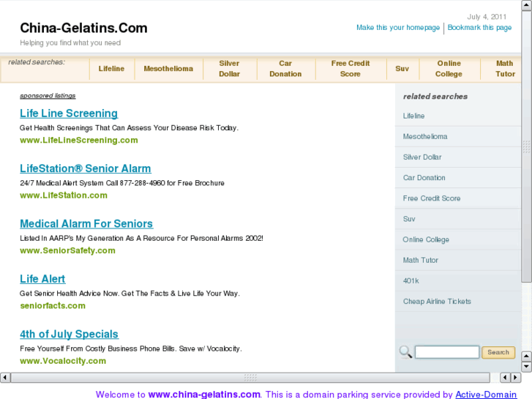Visit www.LifeStation.com green URL
The image size is (532, 399).
click(64, 195)
